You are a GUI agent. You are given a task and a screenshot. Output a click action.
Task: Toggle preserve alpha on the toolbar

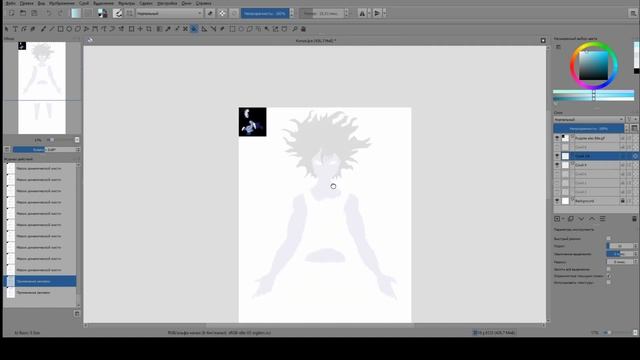coord(222,13)
